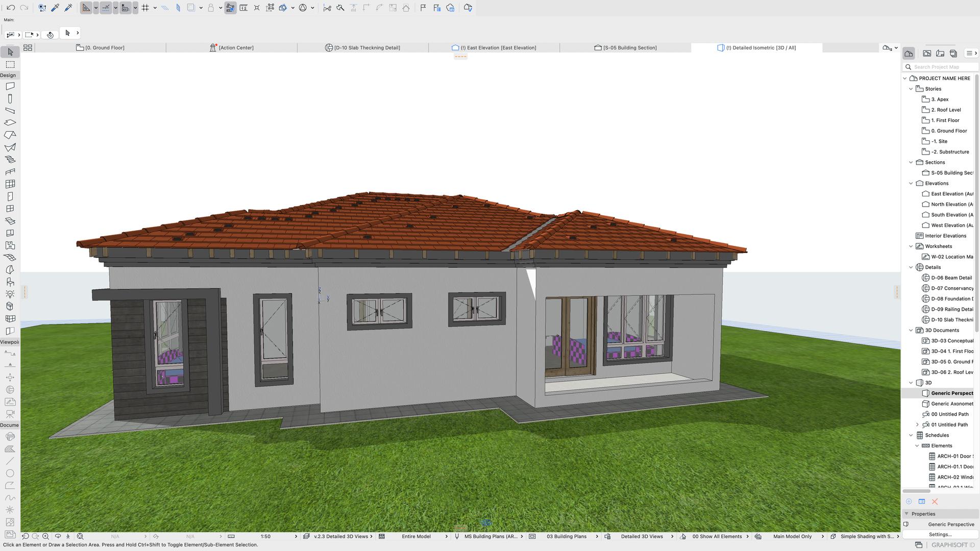980x551 pixels.
Task: Open the grid snap dropdown arrow
Action: 155,8
